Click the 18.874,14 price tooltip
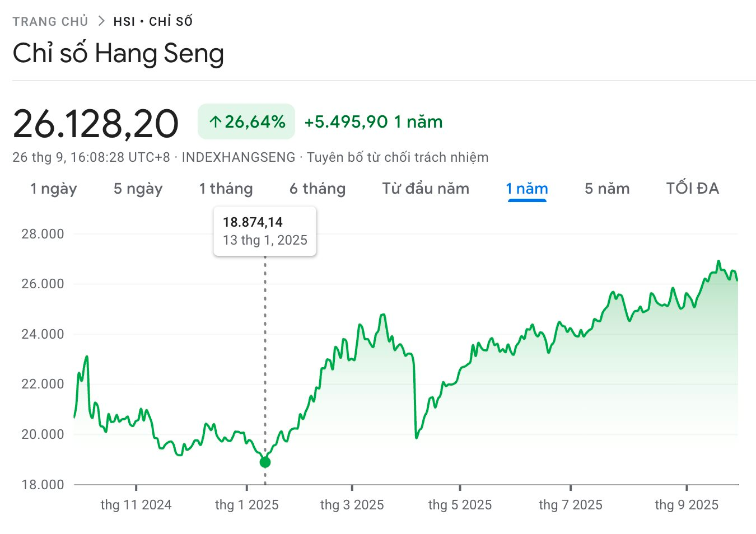 pyautogui.click(x=265, y=231)
